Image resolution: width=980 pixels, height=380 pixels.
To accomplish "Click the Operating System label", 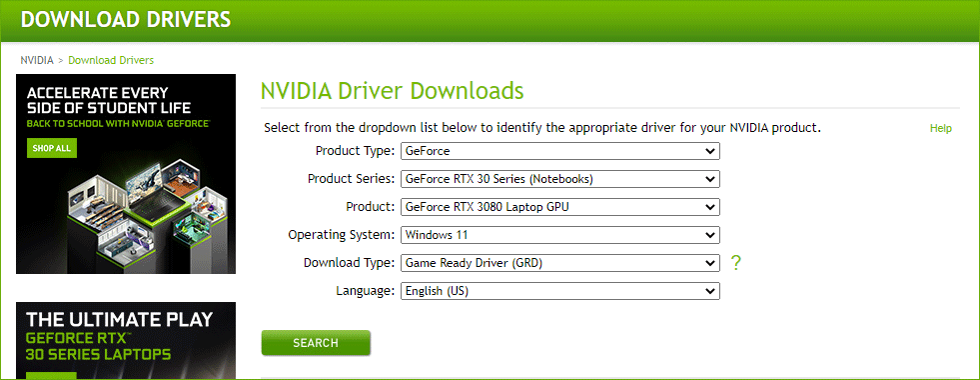I will 342,235.
